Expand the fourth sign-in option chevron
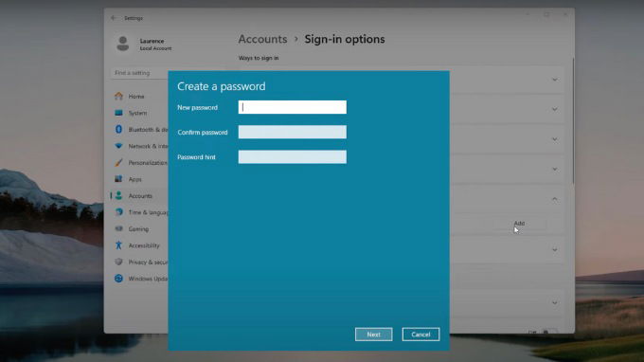 click(554, 169)
